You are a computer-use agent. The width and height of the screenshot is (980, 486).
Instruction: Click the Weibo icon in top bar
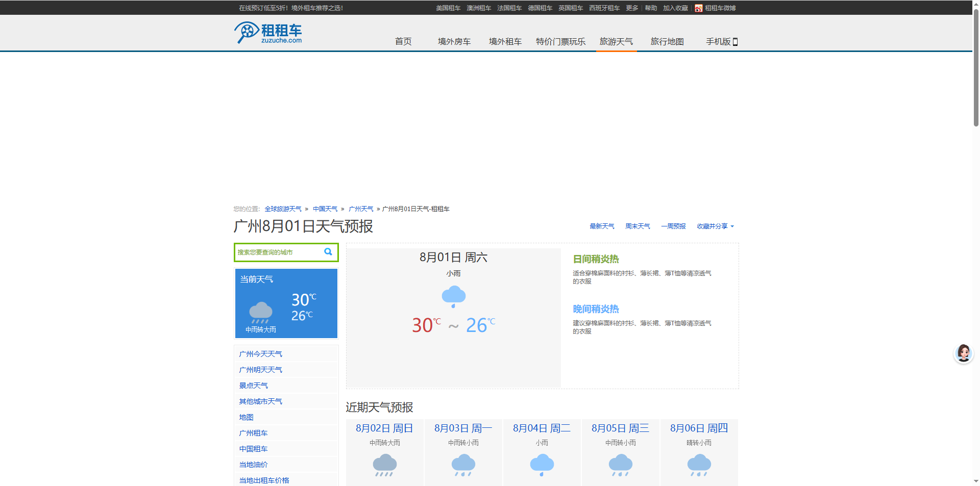(x=698, y=8)
